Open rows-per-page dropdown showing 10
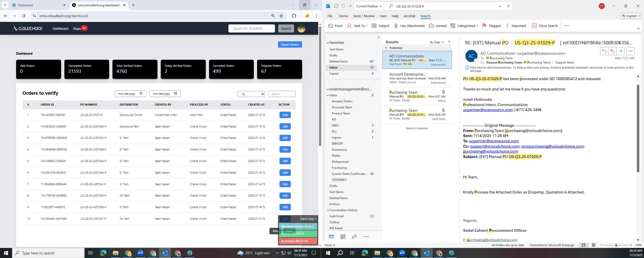Screen dimensions: 644x258 point(251,94)
